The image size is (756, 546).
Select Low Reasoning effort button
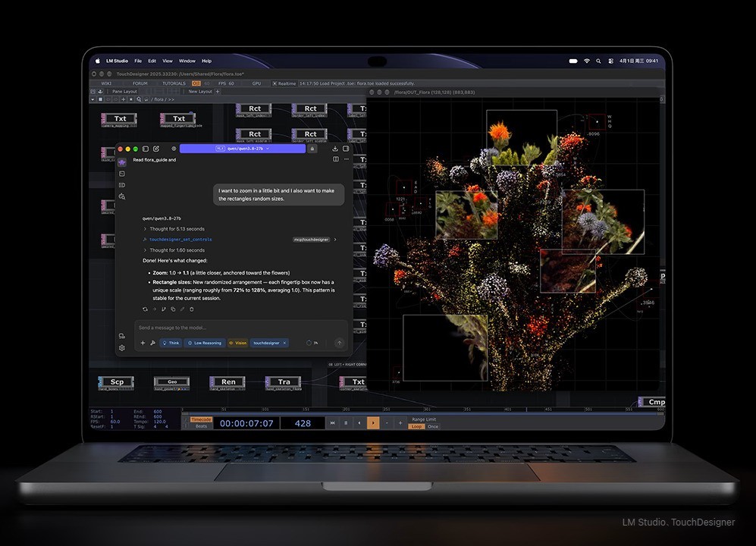pyautogui.click(x=205, y=343)
